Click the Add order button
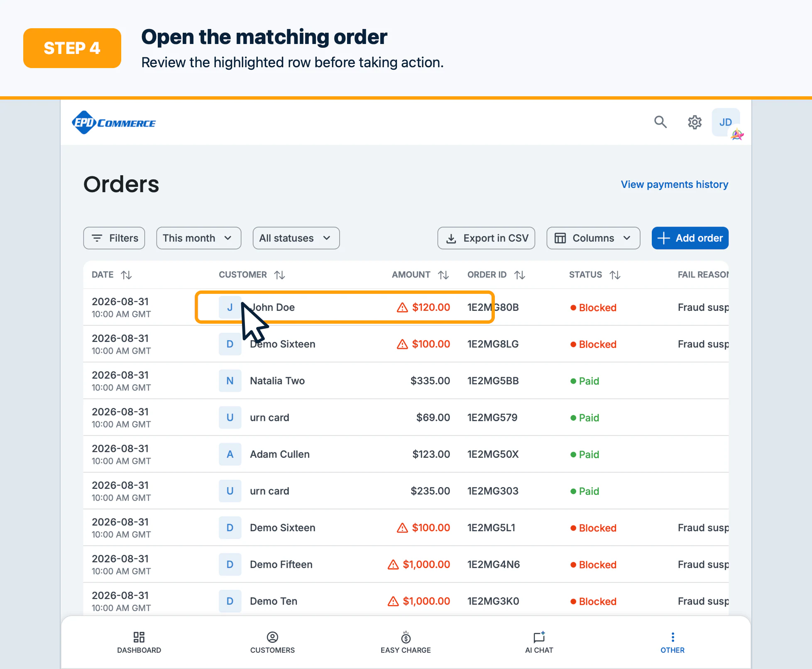The image size is (812, 669). point(690,238)
